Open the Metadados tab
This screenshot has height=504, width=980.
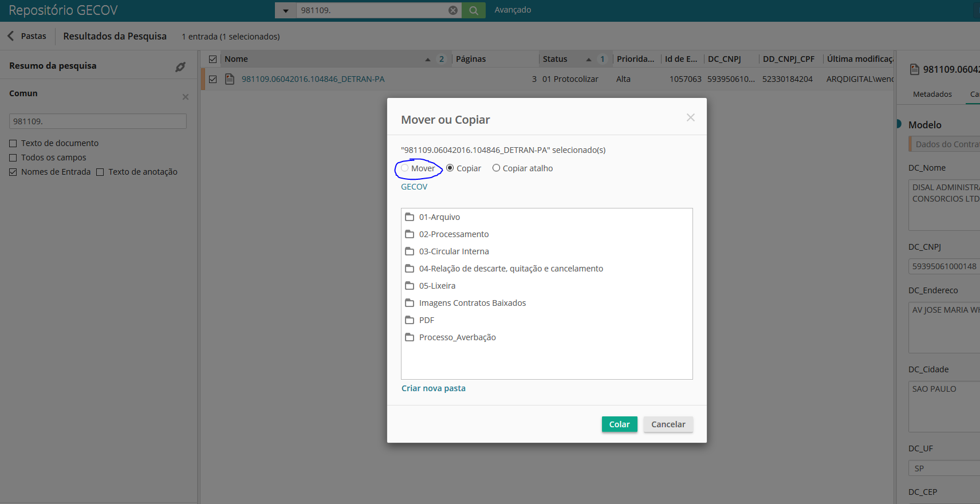coord(932,94)
